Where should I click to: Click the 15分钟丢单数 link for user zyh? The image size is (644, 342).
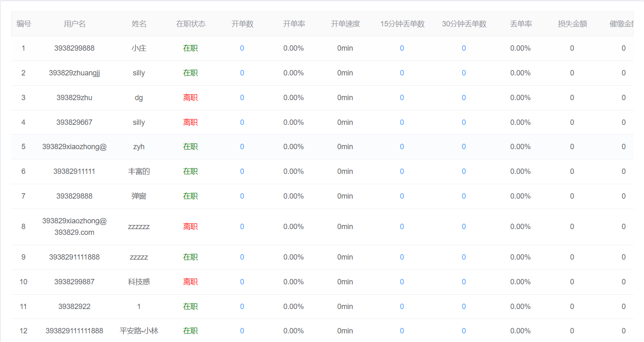402,147
